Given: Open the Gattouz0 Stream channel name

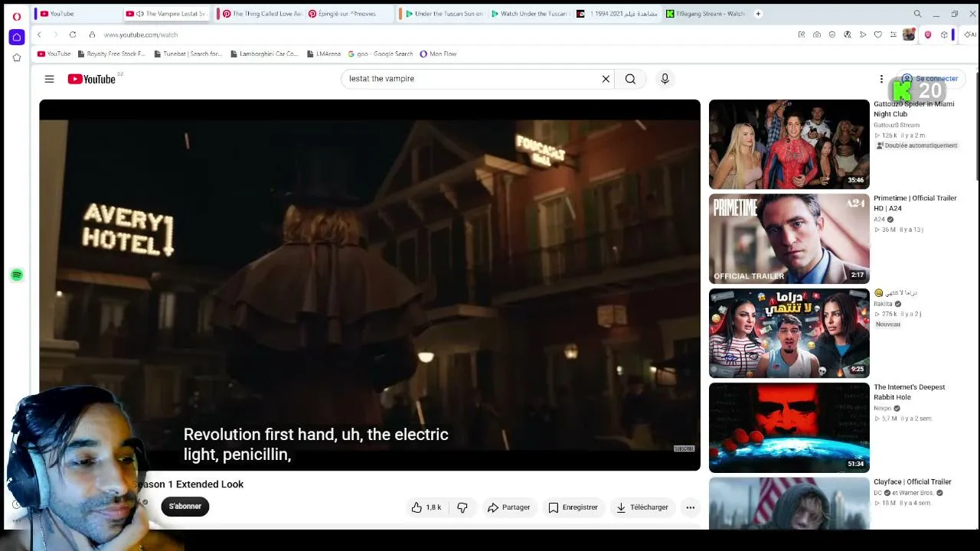Looking at the screenshot, I should coord(897,126).
